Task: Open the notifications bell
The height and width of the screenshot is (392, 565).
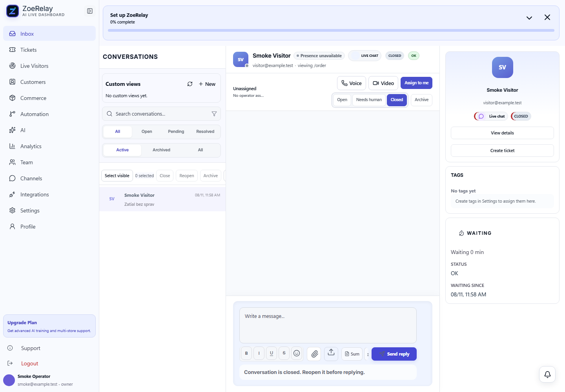Action: tap(547, 374)
